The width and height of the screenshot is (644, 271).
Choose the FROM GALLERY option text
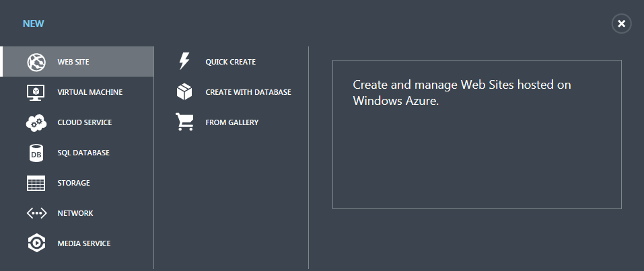232,122
